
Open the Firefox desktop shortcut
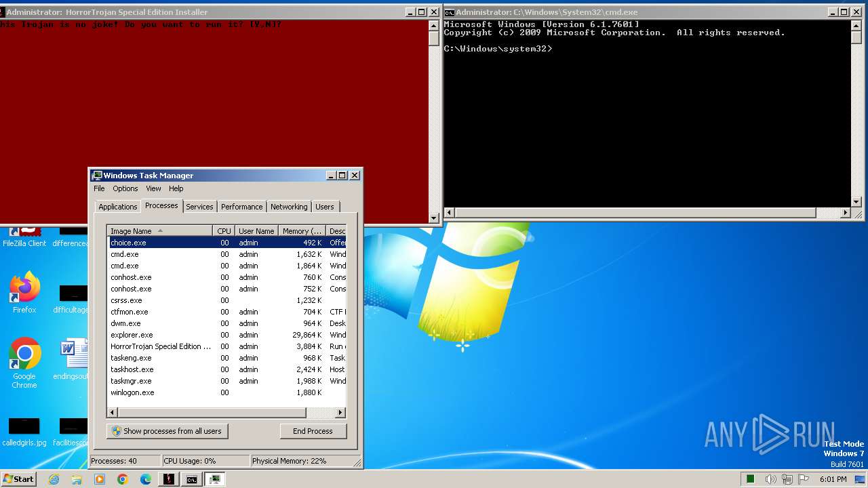(24, 293)
